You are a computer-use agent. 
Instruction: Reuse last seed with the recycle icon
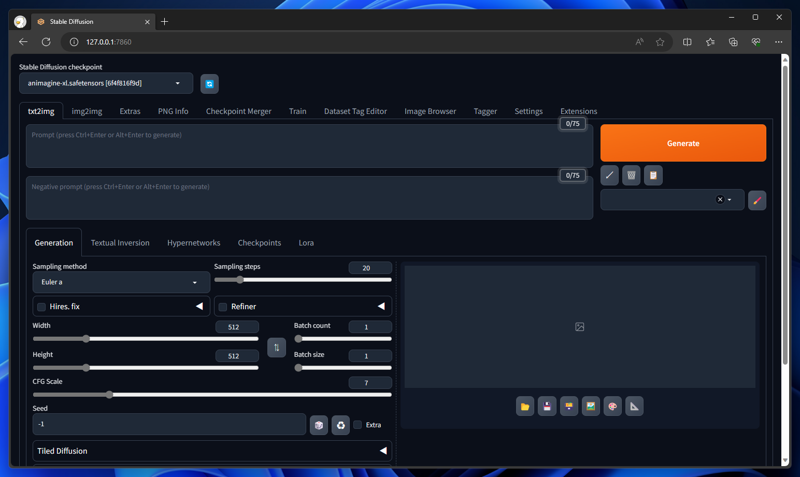(x=341, y=425)
